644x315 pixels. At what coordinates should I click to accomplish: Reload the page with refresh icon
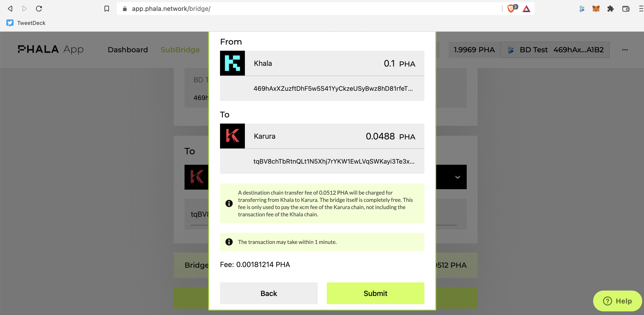coord(39,9)
